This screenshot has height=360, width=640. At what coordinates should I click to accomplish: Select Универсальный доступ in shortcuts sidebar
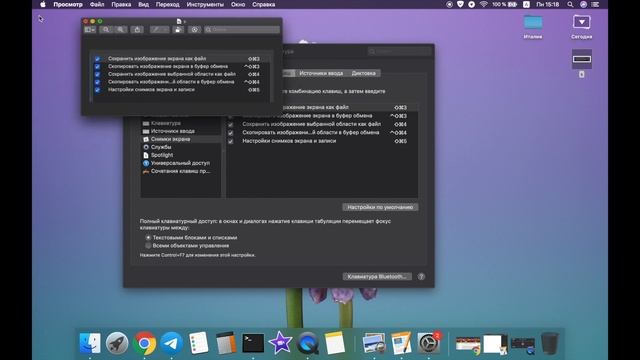tap(181, 163)
